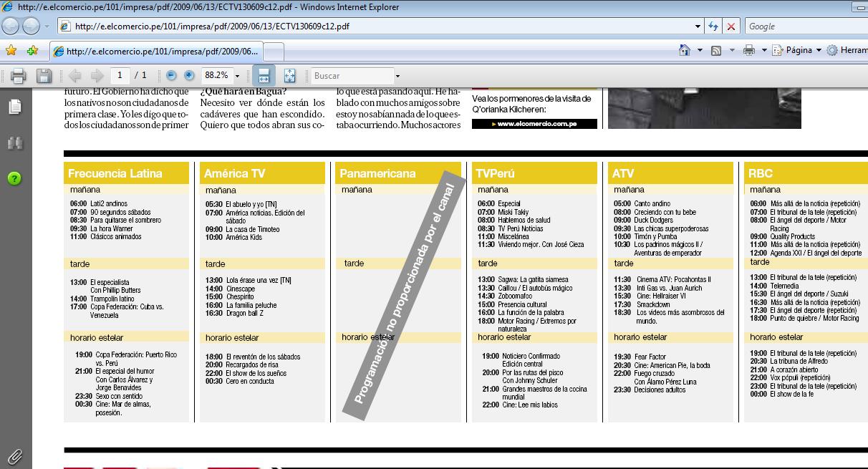Zoom in with the plus button
The image size is (868, 469).
(189, 75)
